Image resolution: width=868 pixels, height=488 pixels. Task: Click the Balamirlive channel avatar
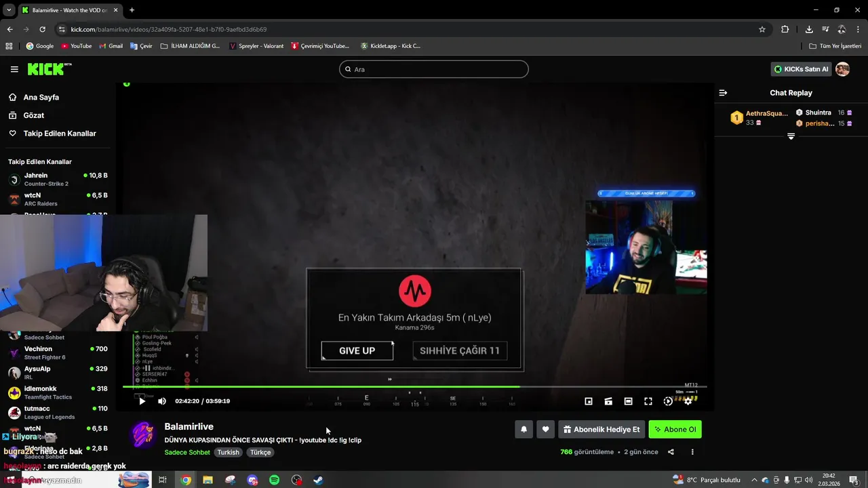142,434
